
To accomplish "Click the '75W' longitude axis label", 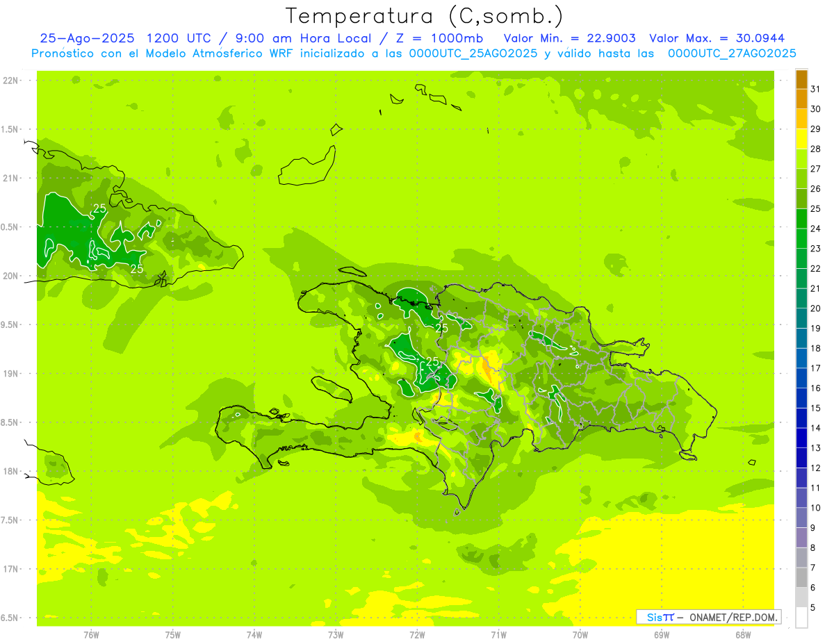I will pos(172,634).
